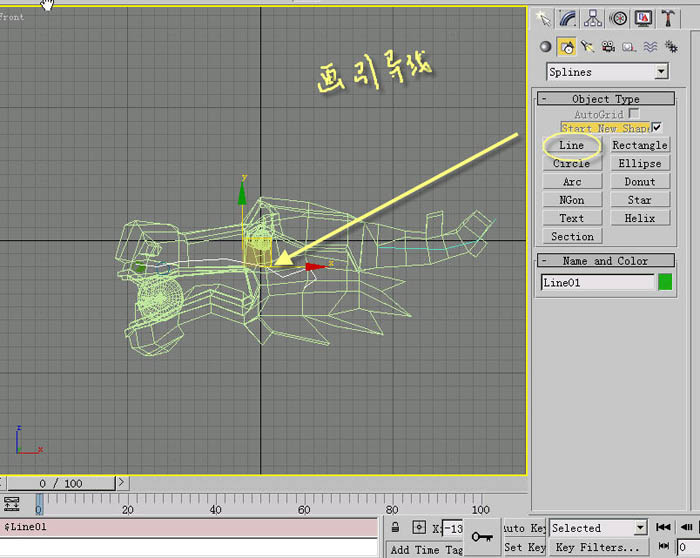Choose the Rectangle spline tool
Screen dimensions: 700x558
pyautogui.click(x=640, y=145)
